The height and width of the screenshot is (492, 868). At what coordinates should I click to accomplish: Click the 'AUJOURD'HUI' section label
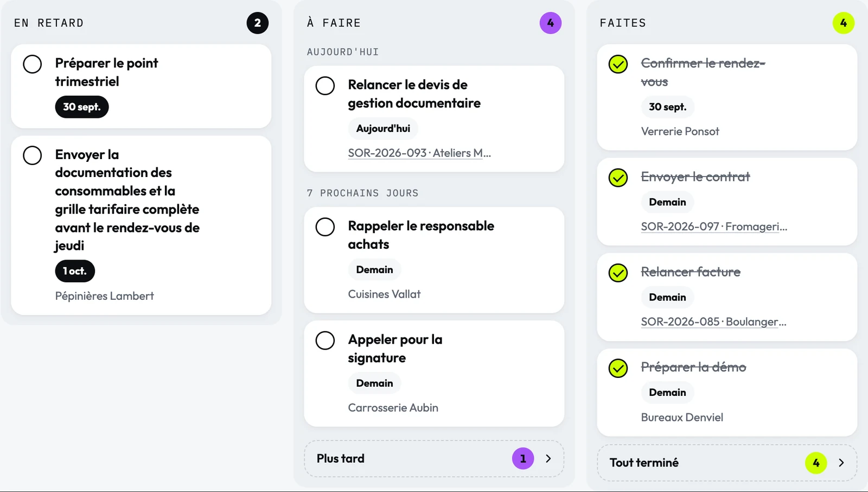[343, 52]
